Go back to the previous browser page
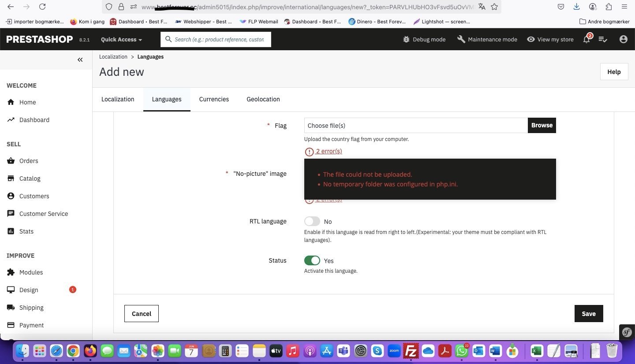 coord(11,7)
